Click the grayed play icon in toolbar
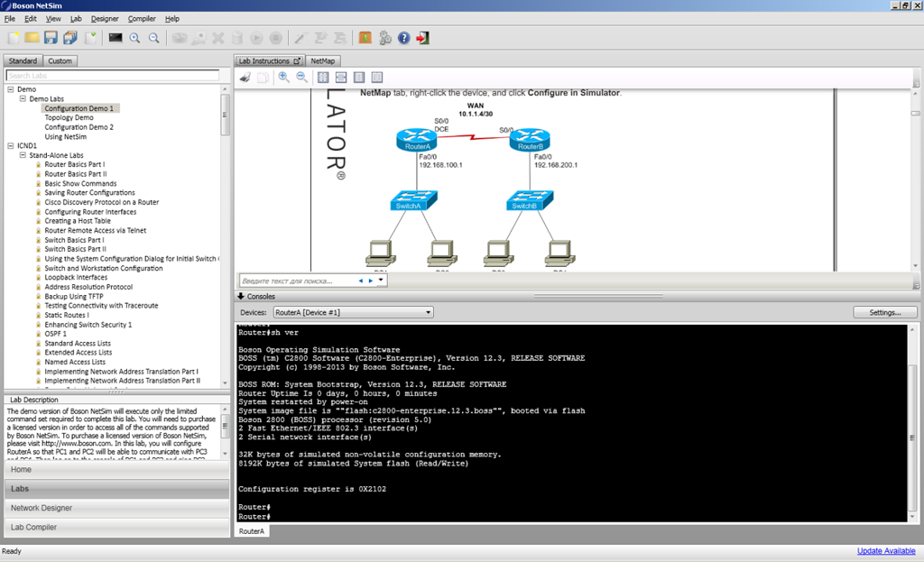 256,38
